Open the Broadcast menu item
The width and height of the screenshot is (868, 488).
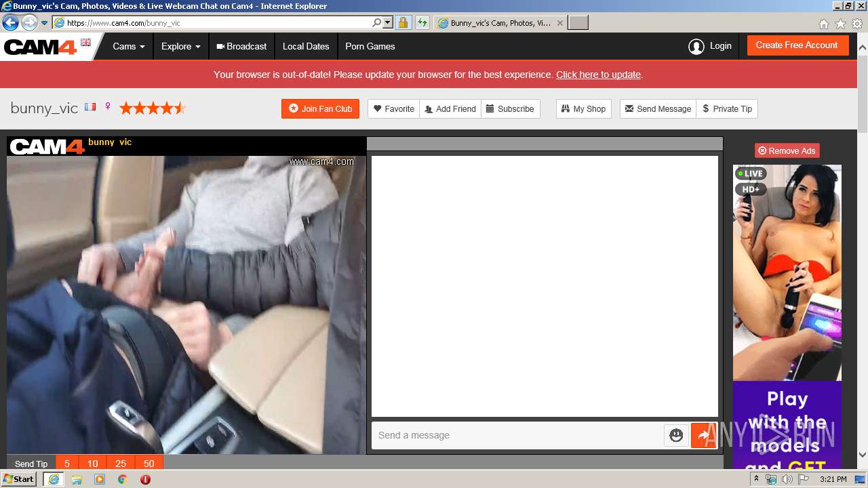241,46
